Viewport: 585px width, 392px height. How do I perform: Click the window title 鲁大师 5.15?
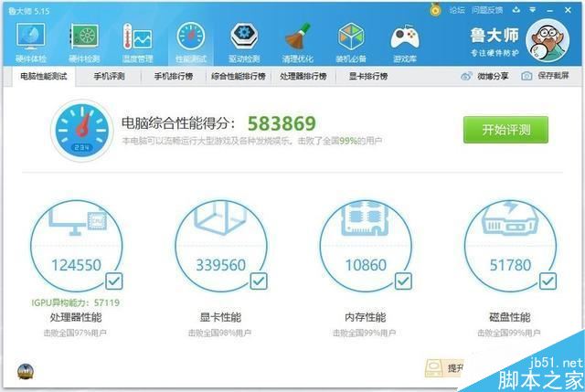[x=29, y=11]
